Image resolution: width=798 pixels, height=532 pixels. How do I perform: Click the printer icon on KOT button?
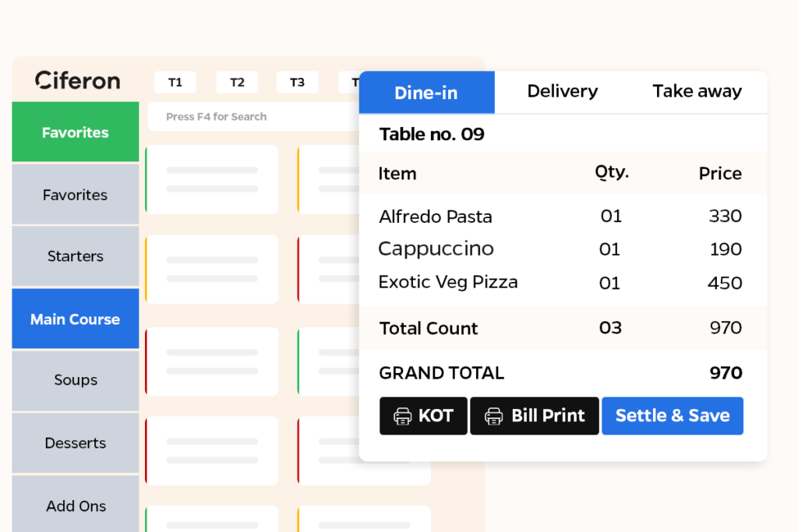pyautogui.click(x=402, y=416)
